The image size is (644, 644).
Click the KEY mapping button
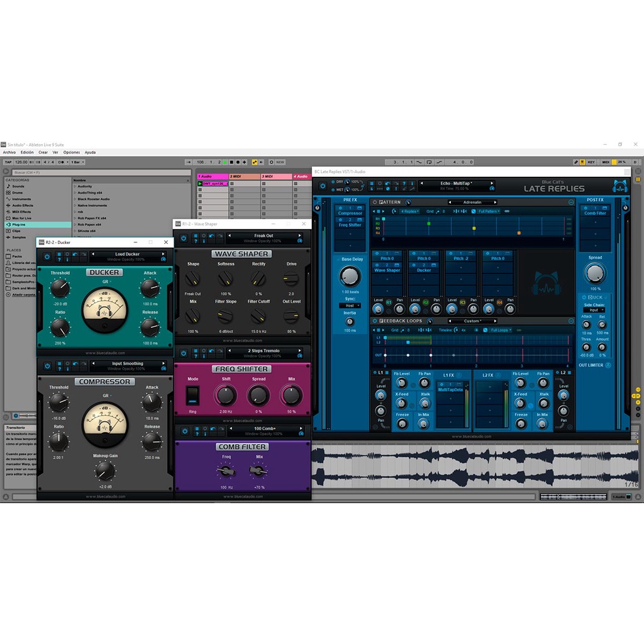(591, 162)
